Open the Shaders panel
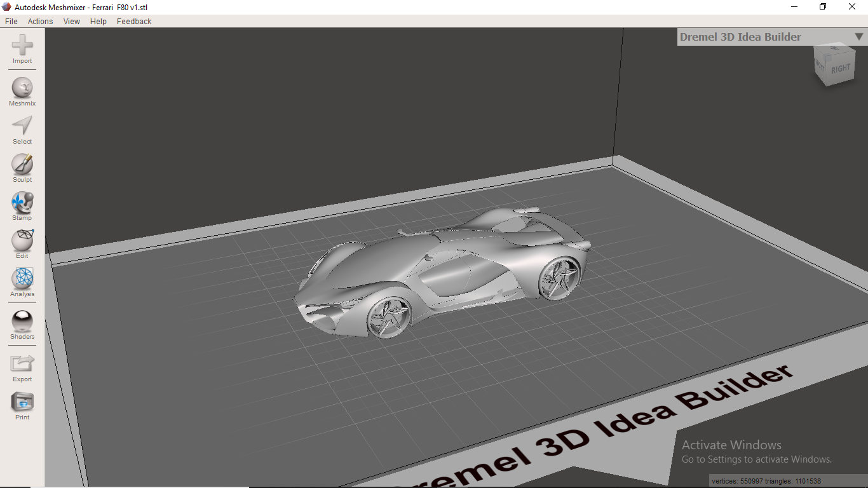868x488 pixels. [x=22, y=321]
